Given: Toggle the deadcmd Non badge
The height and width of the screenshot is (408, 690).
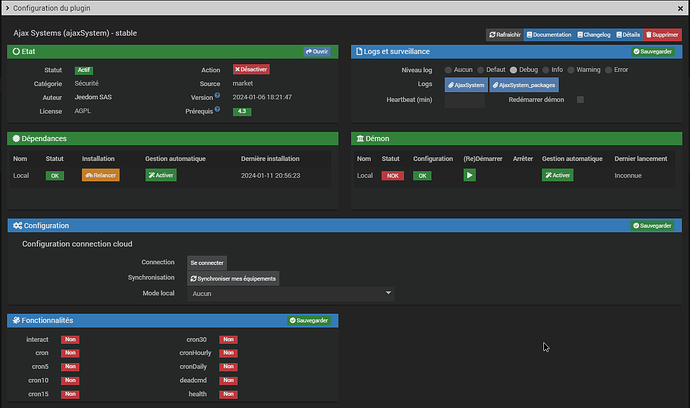Looking at the screenshot, I should click(x=228, y=380).
